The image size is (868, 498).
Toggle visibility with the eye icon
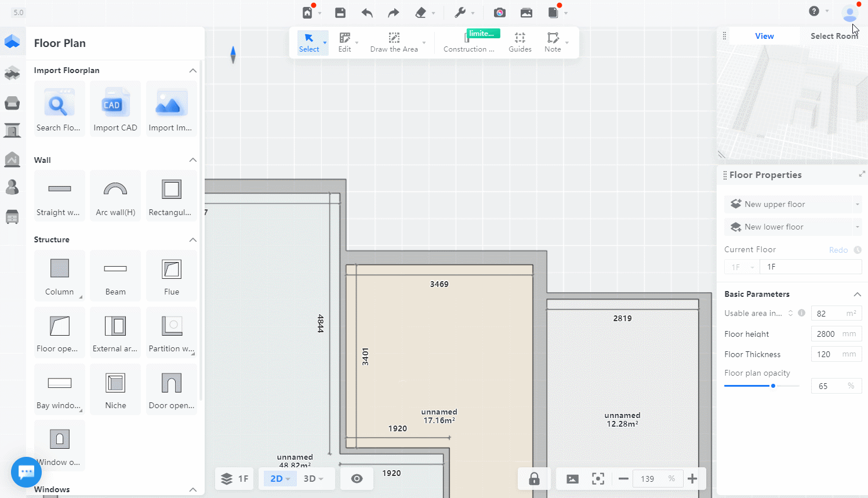click(357, 478)
